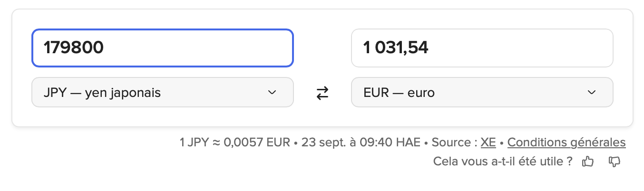This screenshot has width=644, height=191.
Task: Click the chevron arrow in the euro selector
Action: coord(592,93)
